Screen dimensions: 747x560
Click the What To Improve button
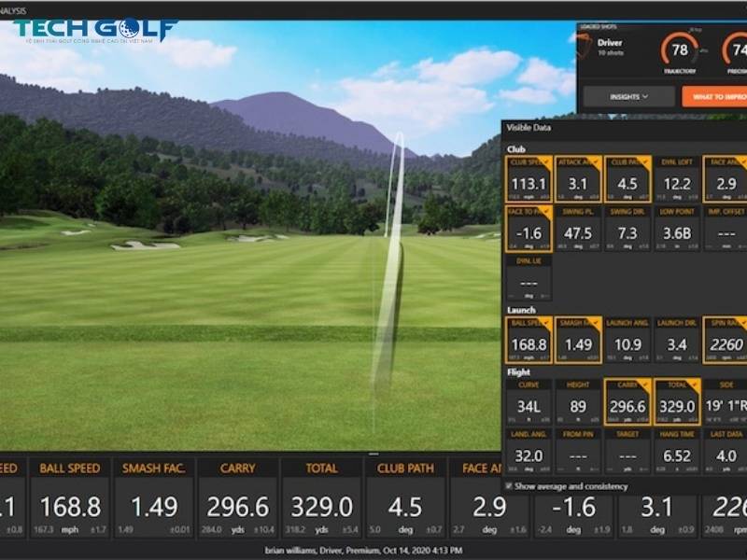(714, 96)
